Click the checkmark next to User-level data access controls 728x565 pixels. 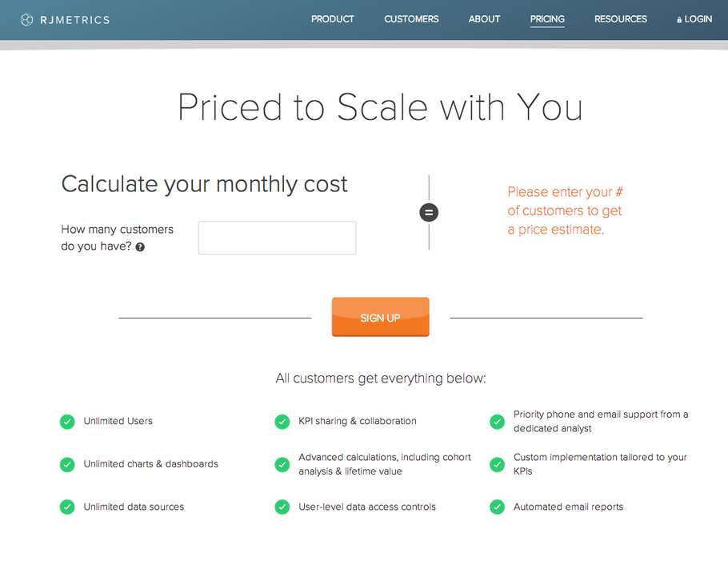click(282, 507)
